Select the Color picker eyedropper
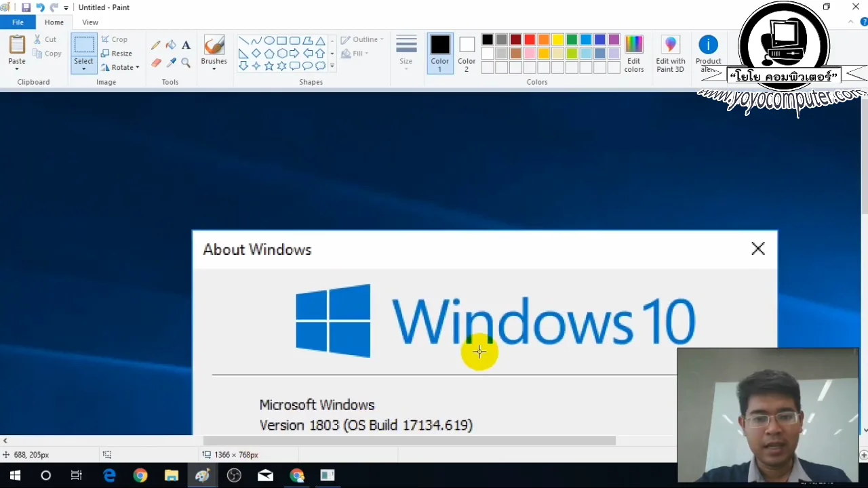The width and height of the screenshot is (868, 488). [x=171, y=63]
